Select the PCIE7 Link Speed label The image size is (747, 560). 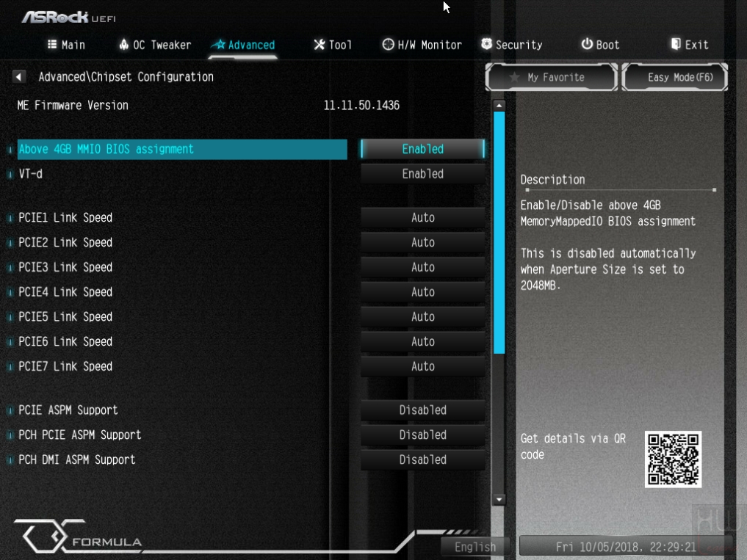[65, 366]
